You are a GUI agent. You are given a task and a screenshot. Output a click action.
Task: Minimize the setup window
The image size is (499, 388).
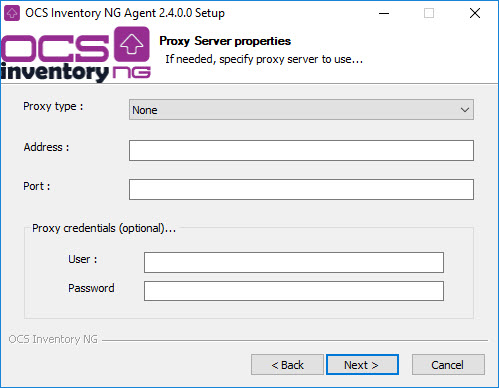tap(384, 13)
